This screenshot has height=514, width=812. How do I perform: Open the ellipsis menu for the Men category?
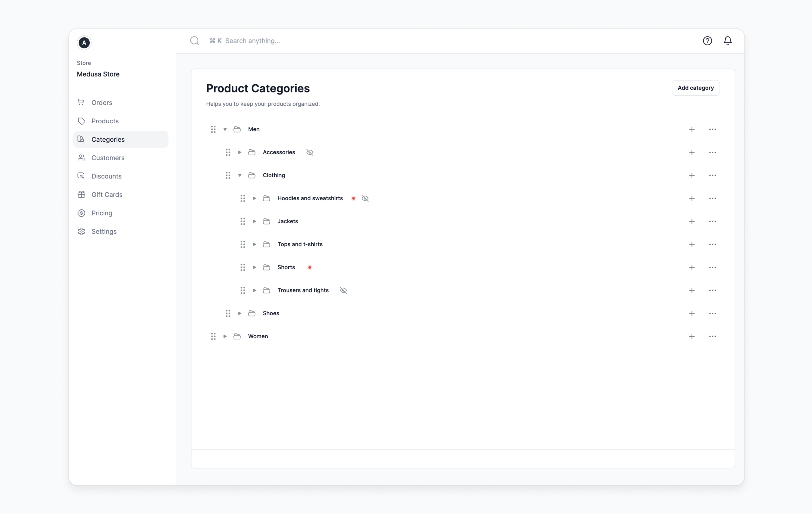713,129
